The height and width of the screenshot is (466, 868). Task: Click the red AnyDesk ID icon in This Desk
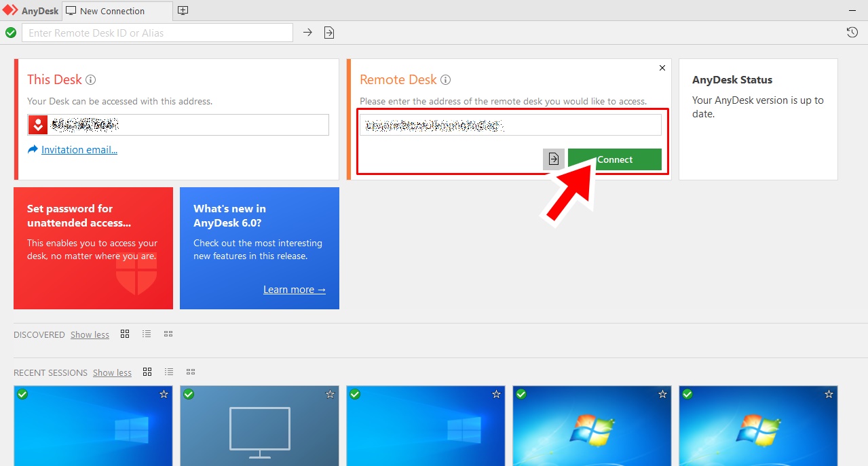[x=38, y=125]
